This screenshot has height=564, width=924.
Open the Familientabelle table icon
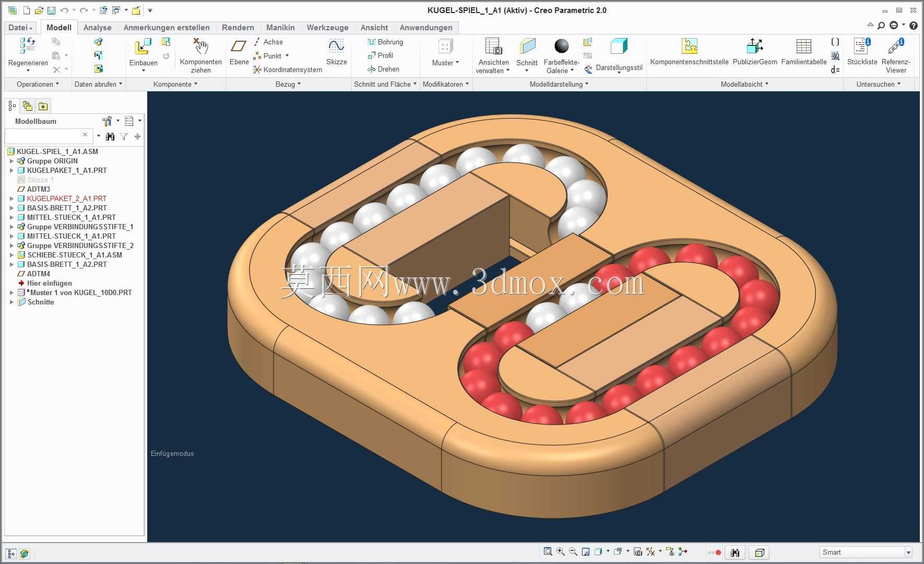[803, 46]
